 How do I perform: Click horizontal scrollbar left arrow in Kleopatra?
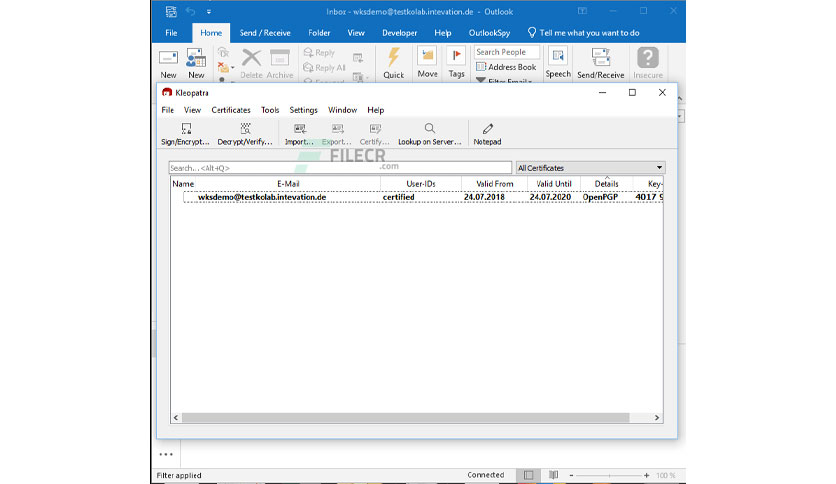176,418
